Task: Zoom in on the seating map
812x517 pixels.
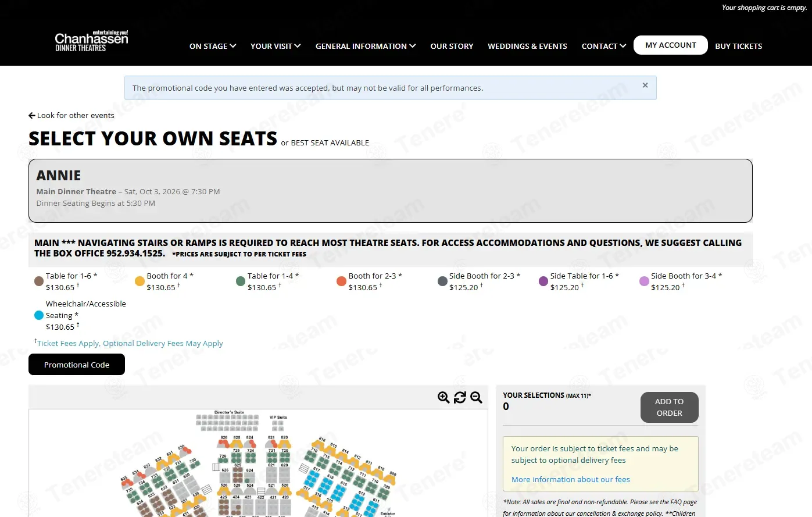Action: (x=443, y=397)
